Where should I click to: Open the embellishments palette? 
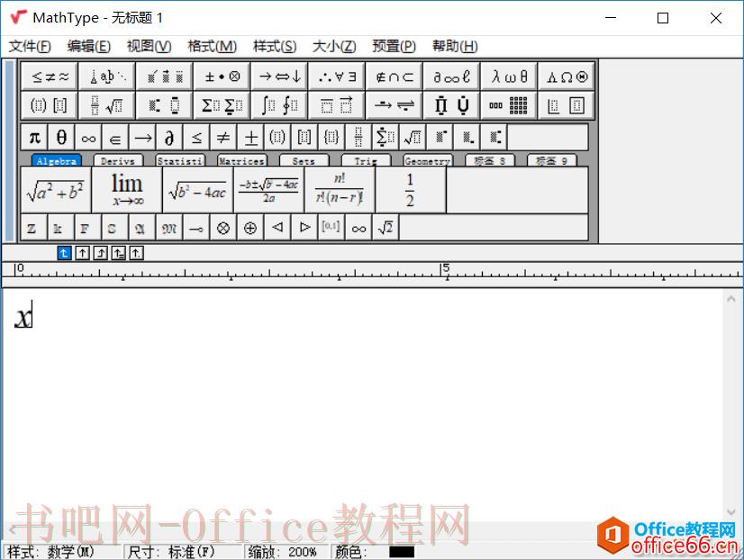pyautogui.click(x=165, y=76)
